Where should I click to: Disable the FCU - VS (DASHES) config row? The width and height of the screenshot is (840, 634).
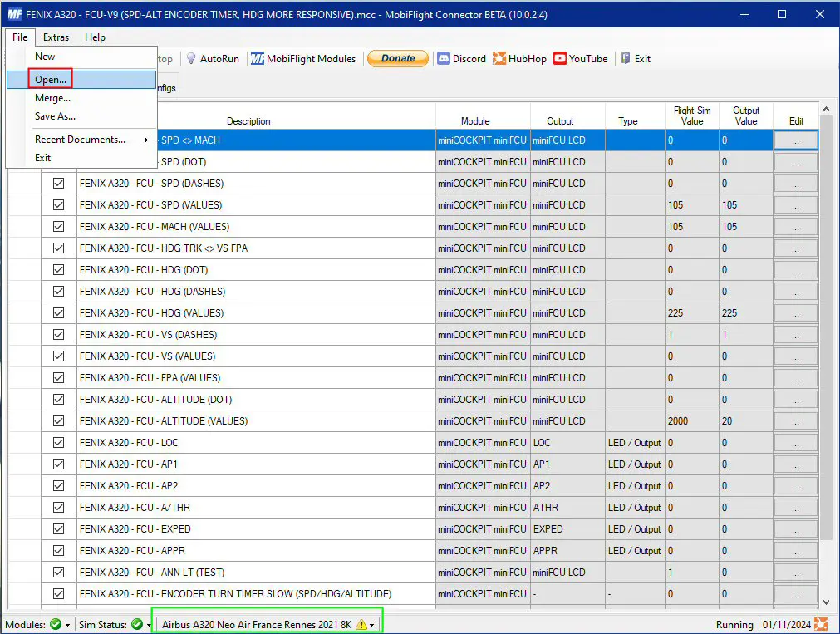(x=58, y=334)
